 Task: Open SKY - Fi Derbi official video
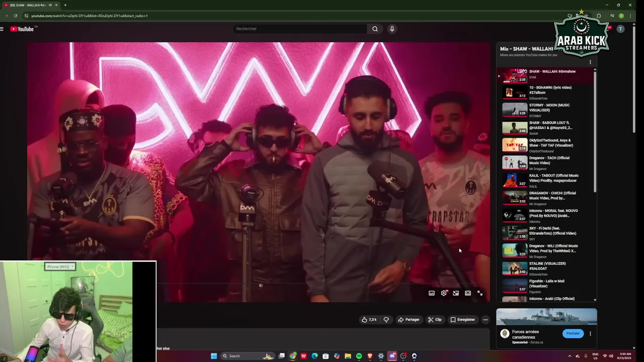point(545,233)
